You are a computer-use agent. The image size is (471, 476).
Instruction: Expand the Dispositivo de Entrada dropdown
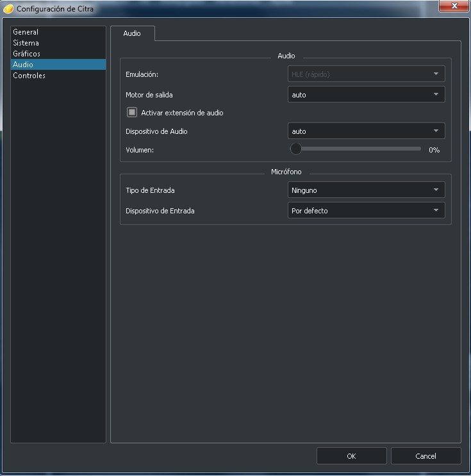[367, 210]
